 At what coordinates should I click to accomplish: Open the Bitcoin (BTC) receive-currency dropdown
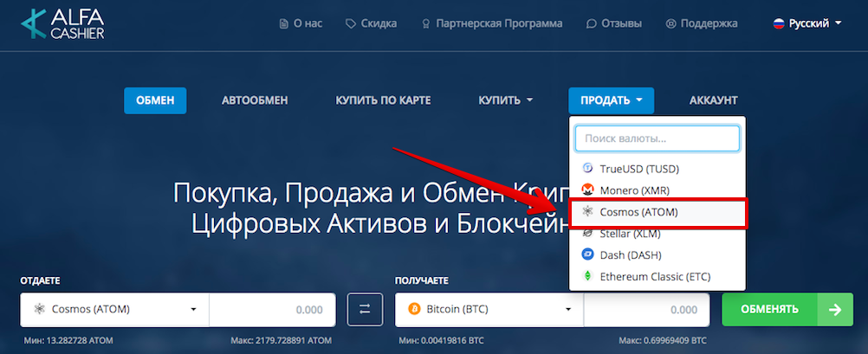pos(489,310)
